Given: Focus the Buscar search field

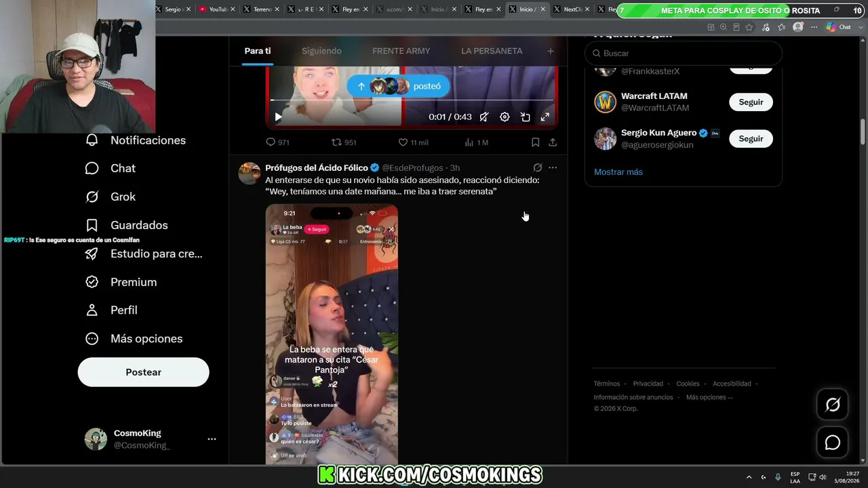Looking at the screenshot, I should pyautogui.click(x=684, y=54).
